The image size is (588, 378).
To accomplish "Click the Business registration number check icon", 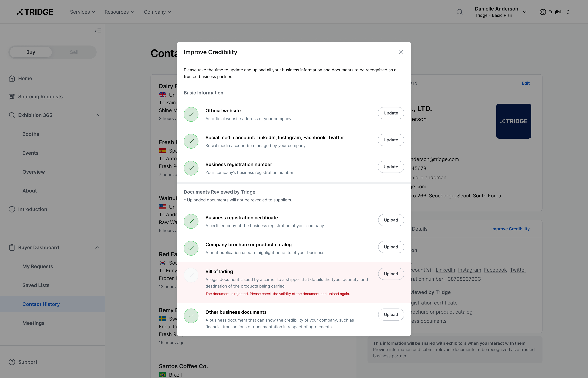I will (191, 168).
